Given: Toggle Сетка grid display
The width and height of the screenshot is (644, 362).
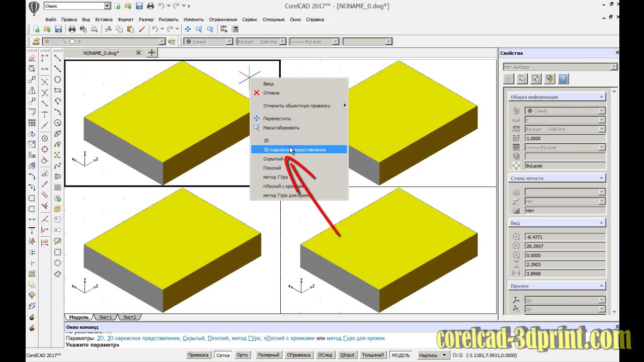Looking at the screenshot, I should pos(222,355).
